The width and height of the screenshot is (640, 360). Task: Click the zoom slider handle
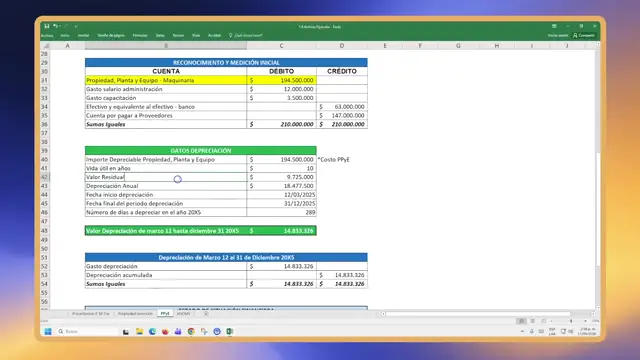[x=571, y=321]
